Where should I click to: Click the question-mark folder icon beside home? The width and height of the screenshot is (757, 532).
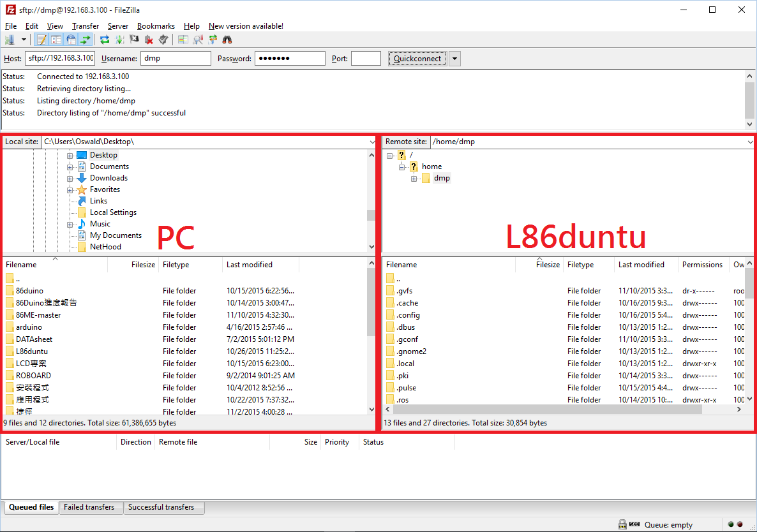point(413,166)
